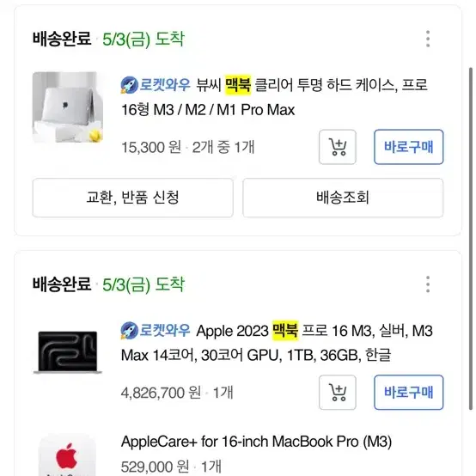This screenshot has width=476, height=476.
Task: Open the MacBook Pro 16 product thumbnail
Action: (68, 352)
